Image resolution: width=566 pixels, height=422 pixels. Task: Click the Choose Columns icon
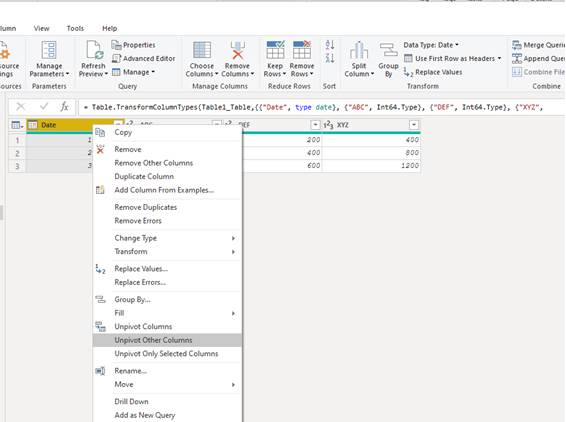202,50
